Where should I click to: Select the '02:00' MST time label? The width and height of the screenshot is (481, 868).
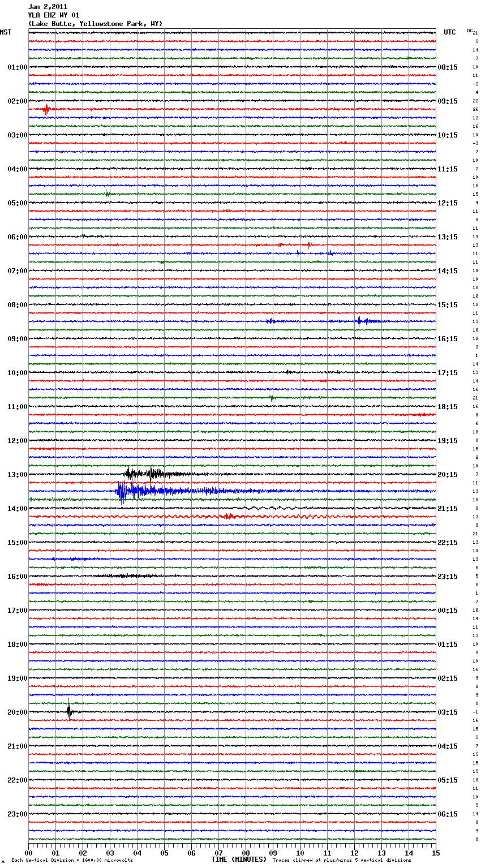[18, 101]
